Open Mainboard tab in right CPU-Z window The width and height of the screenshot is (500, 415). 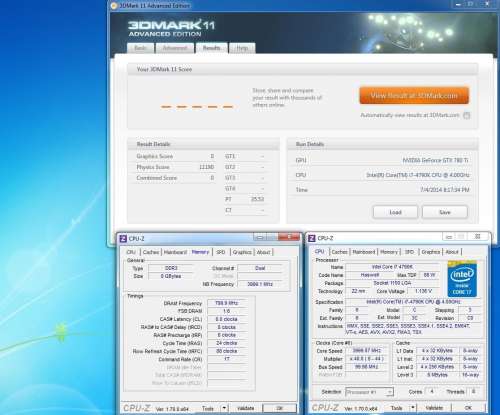pyautogui.click(x=364, y=252)
